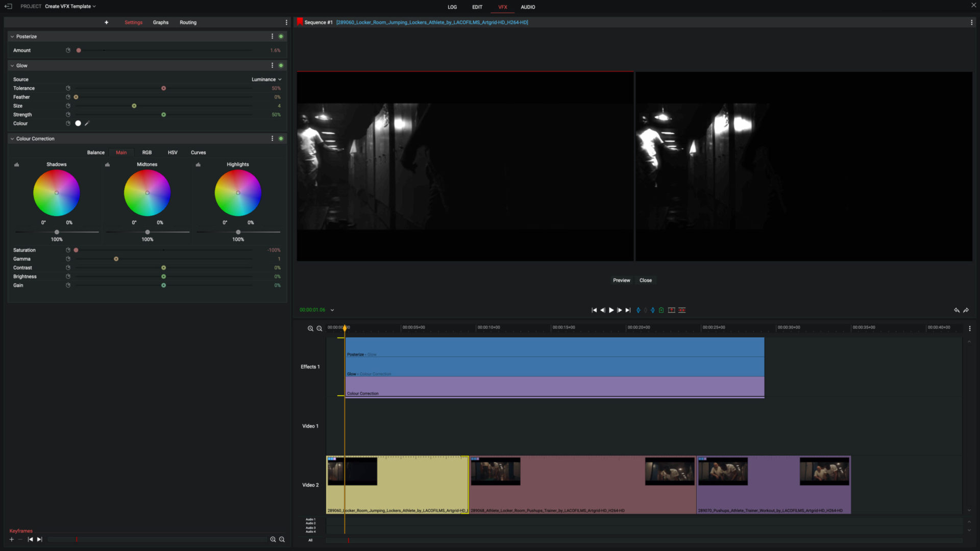The width and height of the screenshot is (980, 551).
Task: Click the play button in the timeline
Action: [x=611, y=310]
